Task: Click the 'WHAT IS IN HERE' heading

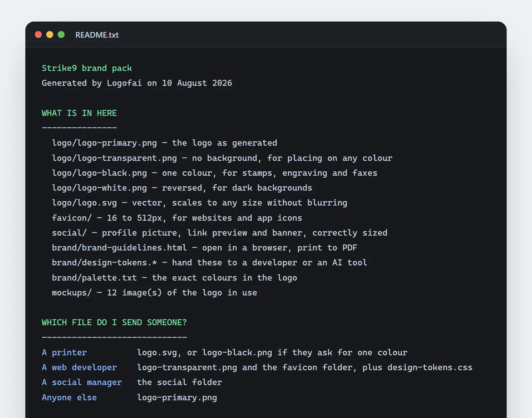Action: tap(79, 113)
